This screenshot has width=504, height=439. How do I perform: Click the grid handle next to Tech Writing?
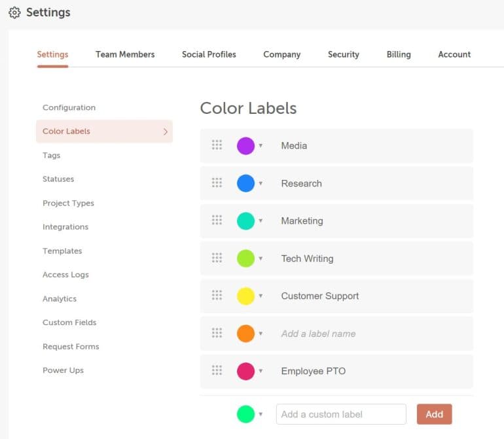pos(217,257)
